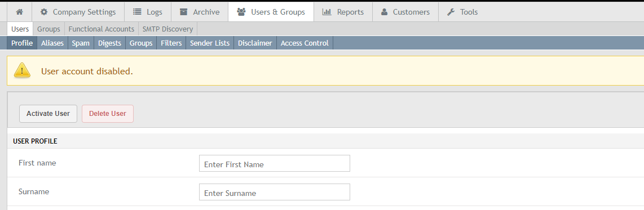
Task: Select the Users sub-tab
Action: pyautogui.click(x=20, y=29)
